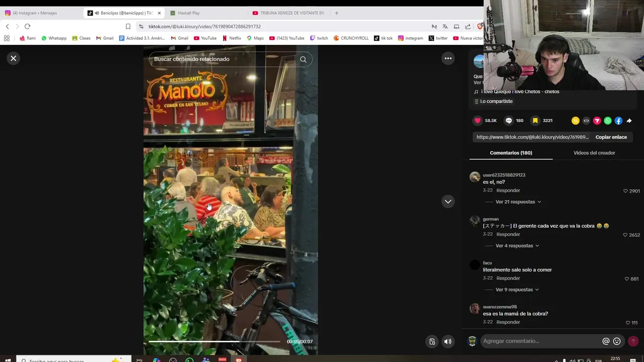
Task: Save the video with the bookmark icon
Action: coord(535,121)
